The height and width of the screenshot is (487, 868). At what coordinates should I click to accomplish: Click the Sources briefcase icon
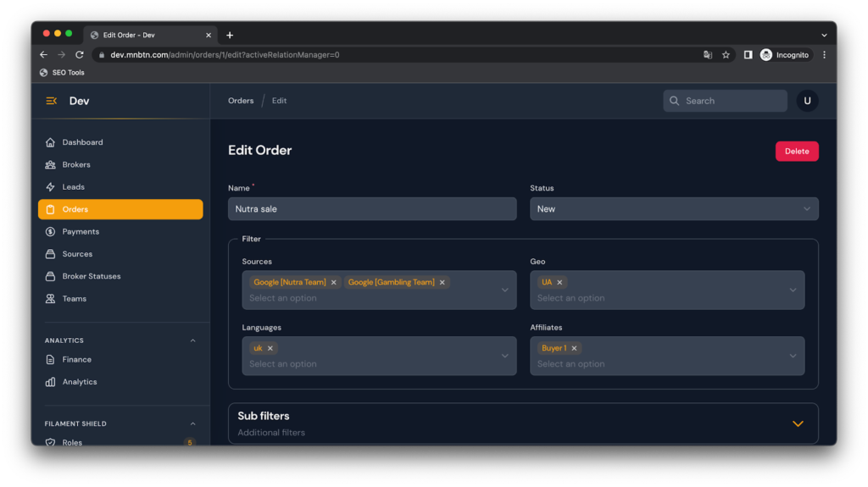click(x=51, y=254)
